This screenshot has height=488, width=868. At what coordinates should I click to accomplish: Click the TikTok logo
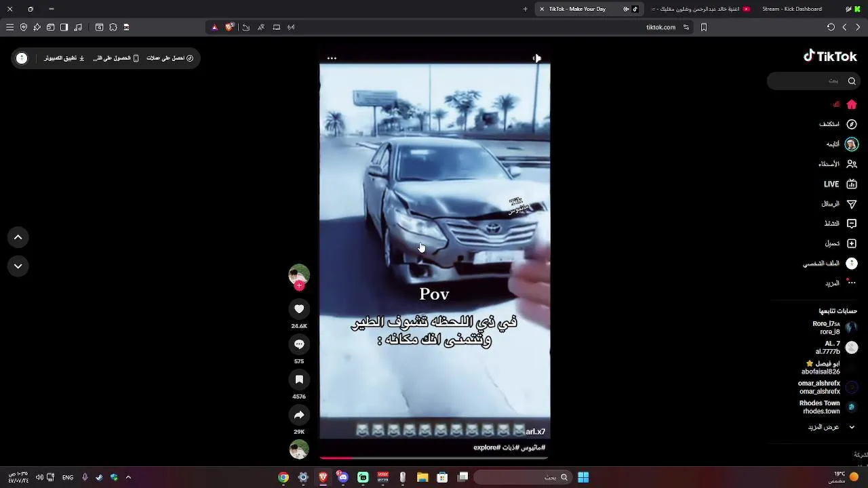[831, 56]
